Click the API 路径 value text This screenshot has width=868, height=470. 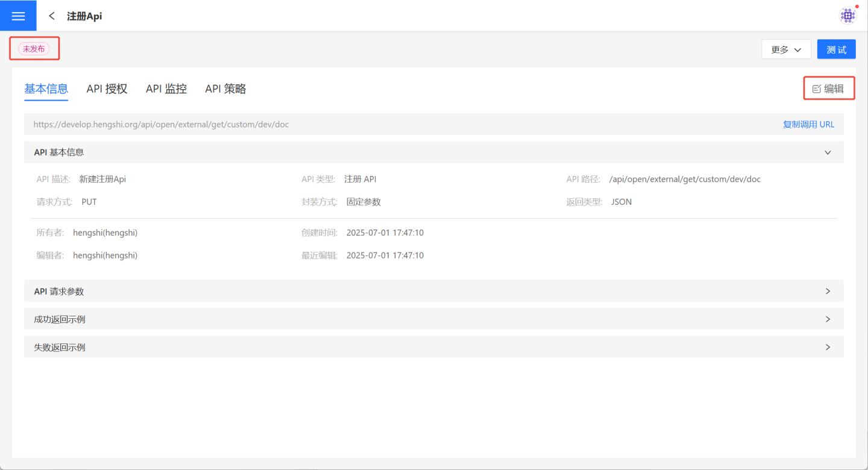[x=685, y=179]
